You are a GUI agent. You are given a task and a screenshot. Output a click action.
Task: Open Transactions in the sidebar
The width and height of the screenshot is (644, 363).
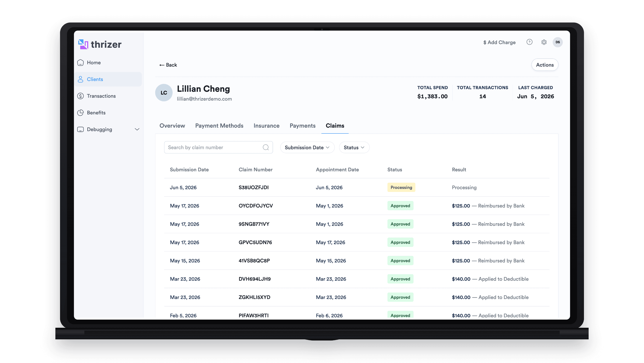101,96
